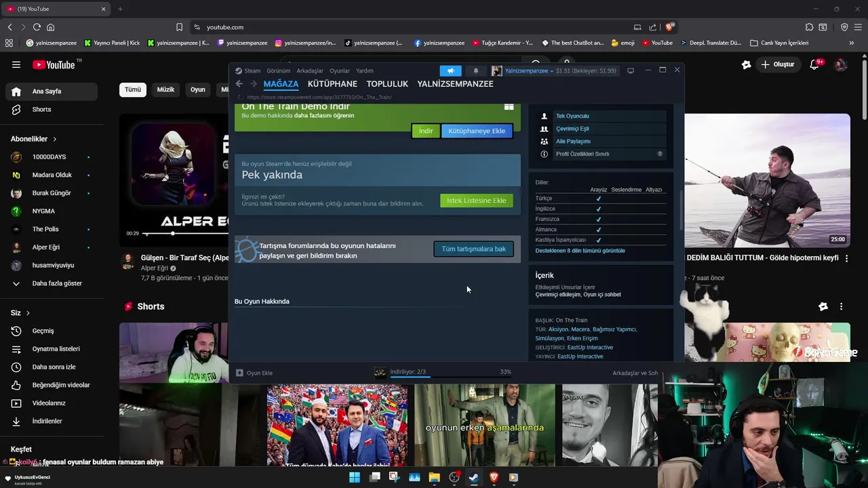Open Windows Start menu on taskbar
The height and width of the screenshot is (488, 868).
[x=355, y=477]
